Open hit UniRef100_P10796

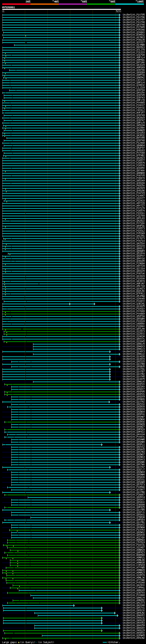tap(134, 17)
